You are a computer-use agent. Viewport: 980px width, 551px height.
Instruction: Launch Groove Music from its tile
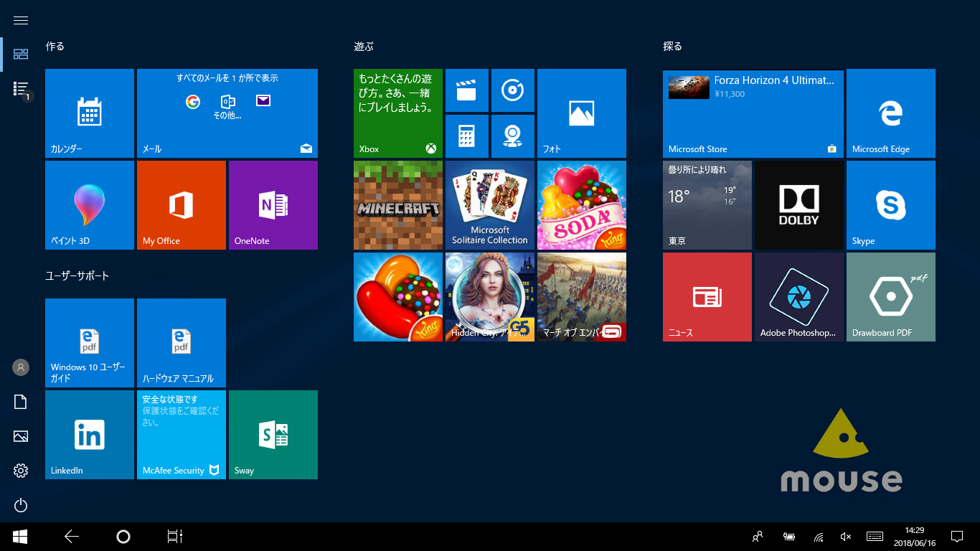(x=513, y=90)
